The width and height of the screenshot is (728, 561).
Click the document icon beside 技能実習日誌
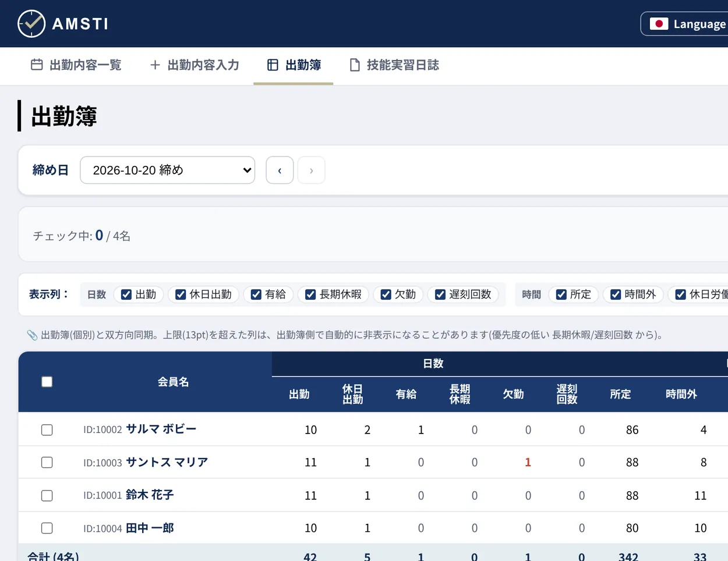click(355, 65)
